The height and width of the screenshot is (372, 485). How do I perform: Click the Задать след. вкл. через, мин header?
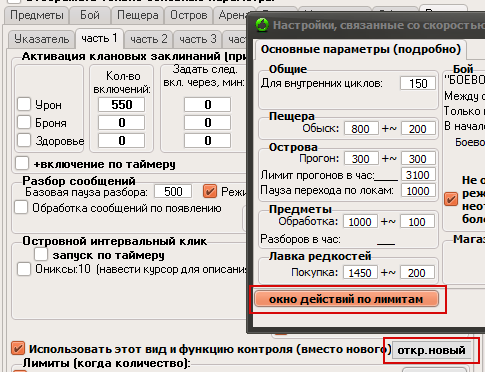click(204, 76)
